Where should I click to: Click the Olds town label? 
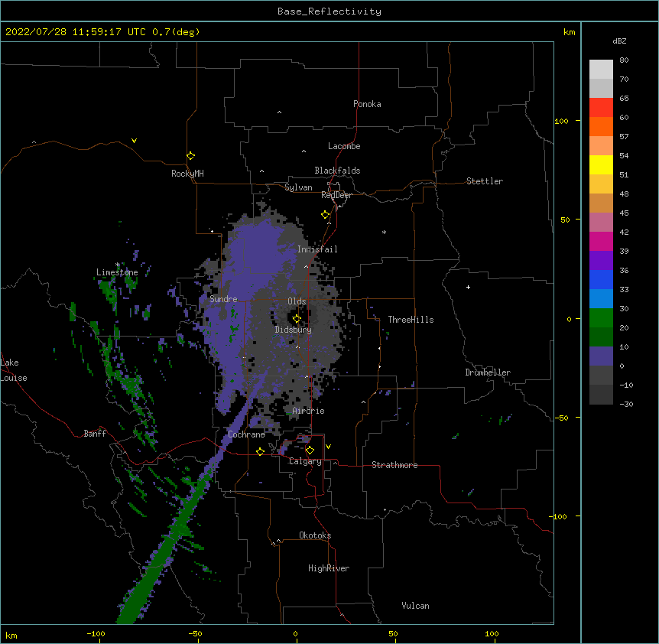[297, 301]
